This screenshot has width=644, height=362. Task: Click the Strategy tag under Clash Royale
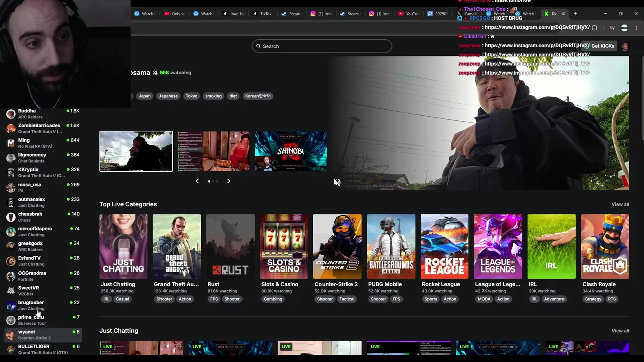593,299
